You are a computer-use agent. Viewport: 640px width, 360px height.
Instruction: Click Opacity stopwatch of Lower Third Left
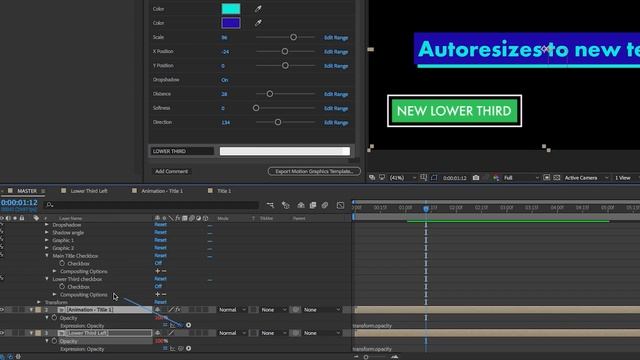click(54, 341)
